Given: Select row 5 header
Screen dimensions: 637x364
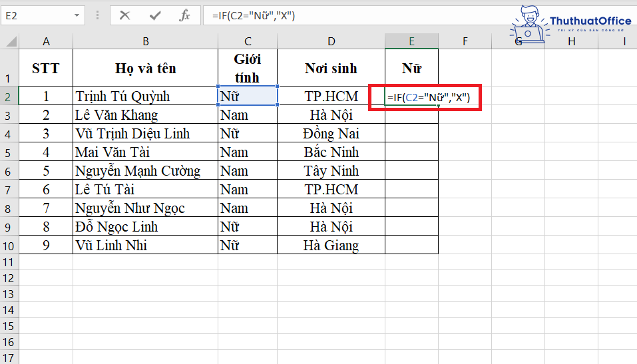Looking at the screenshot, I should pyautogui.click(x=9, y=152).
